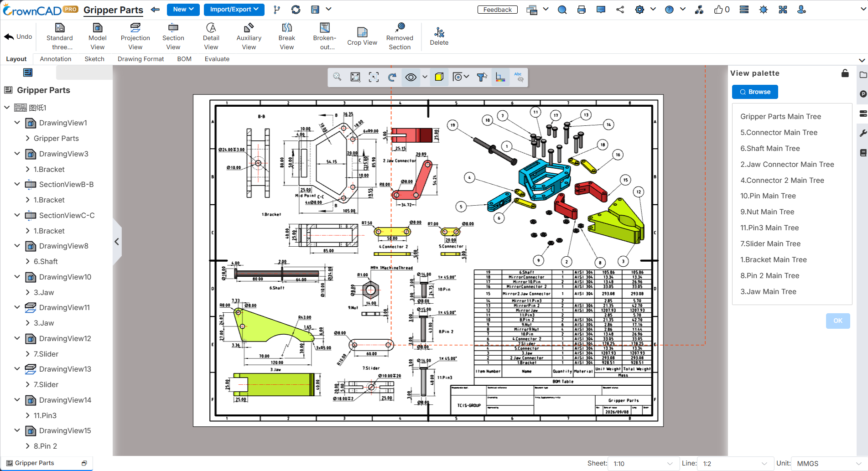Switch to the Annotation tab
Viewport: 868px width, 471px height.
[x=56, y=59]
